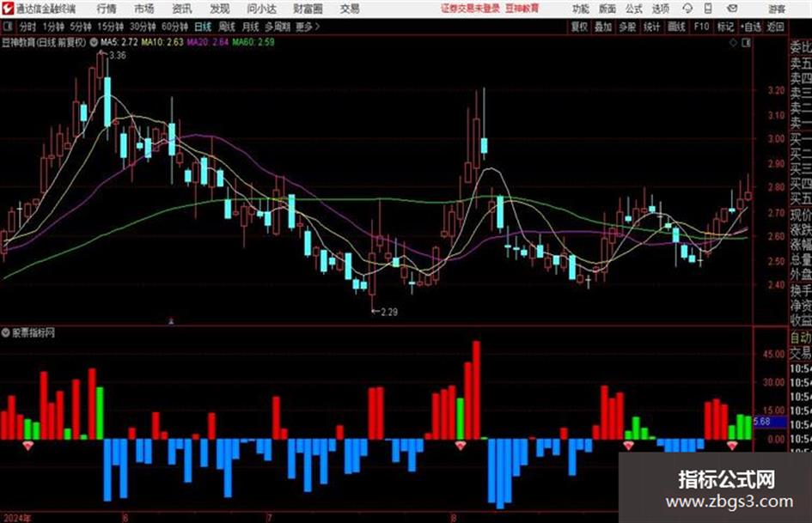Click the mobile phone icon in top bar

click(708, 9)
